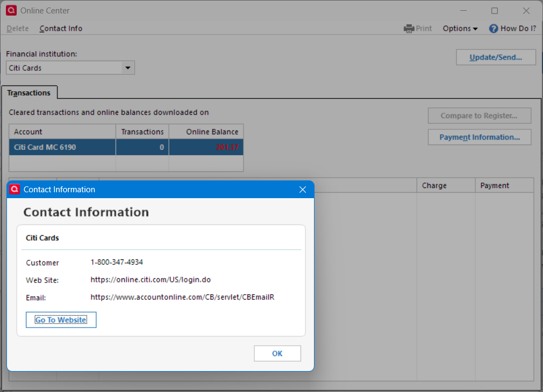The height and width of the screenshot is (392, 543).
Task: Click the accountonline.com email URL
Action: [x=182, y=297]
